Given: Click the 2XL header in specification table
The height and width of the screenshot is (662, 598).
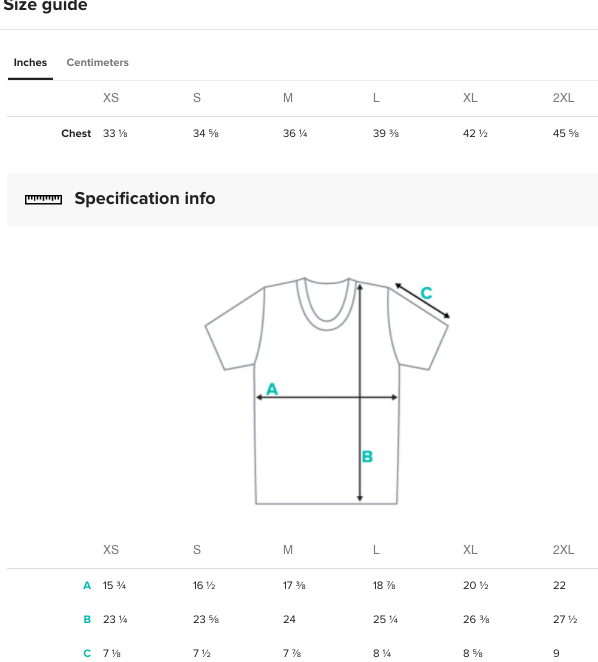Looking at the screenshot, I should (x=563, y=550).
